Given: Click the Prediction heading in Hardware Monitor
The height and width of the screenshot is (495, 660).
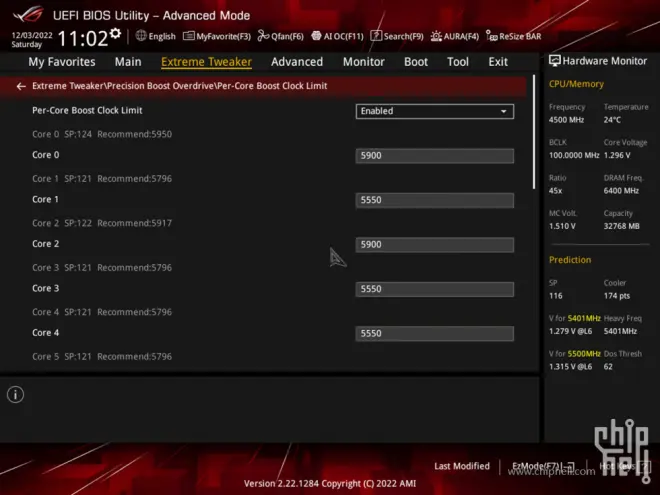Looking at the screenshot, I should 570,260.
